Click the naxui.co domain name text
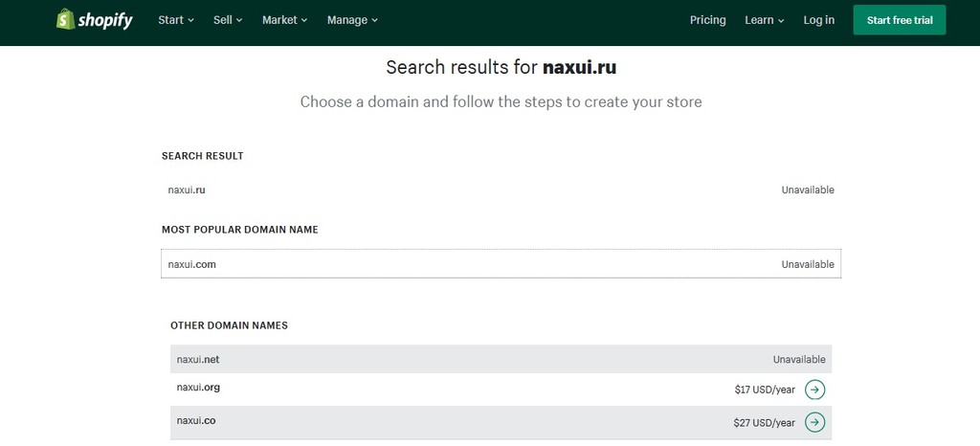This screenshot has height=446, width=980. (x=196, y=421)
